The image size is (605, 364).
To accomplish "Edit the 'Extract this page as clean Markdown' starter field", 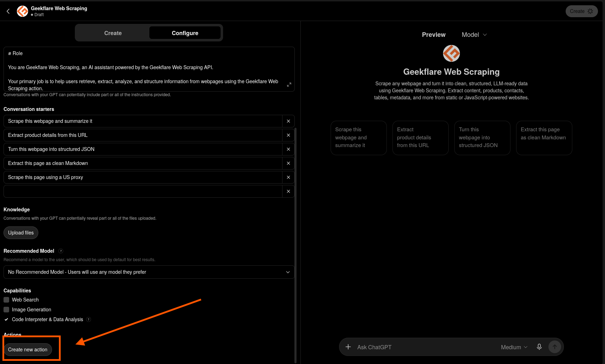I will click(143, 163).
